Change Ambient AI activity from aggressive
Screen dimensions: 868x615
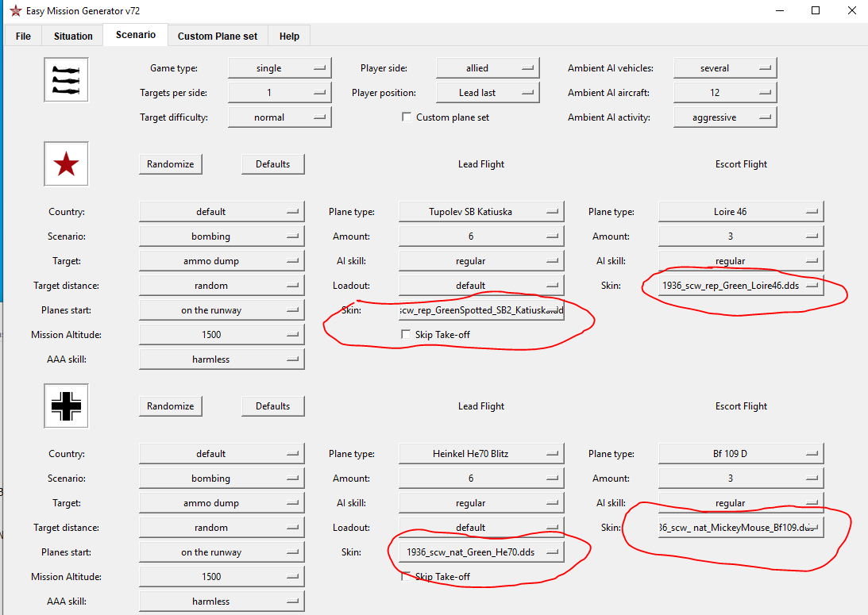725,117
